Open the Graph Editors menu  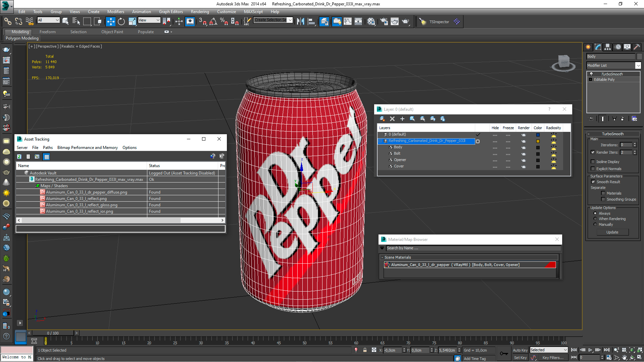coord(171,12)
